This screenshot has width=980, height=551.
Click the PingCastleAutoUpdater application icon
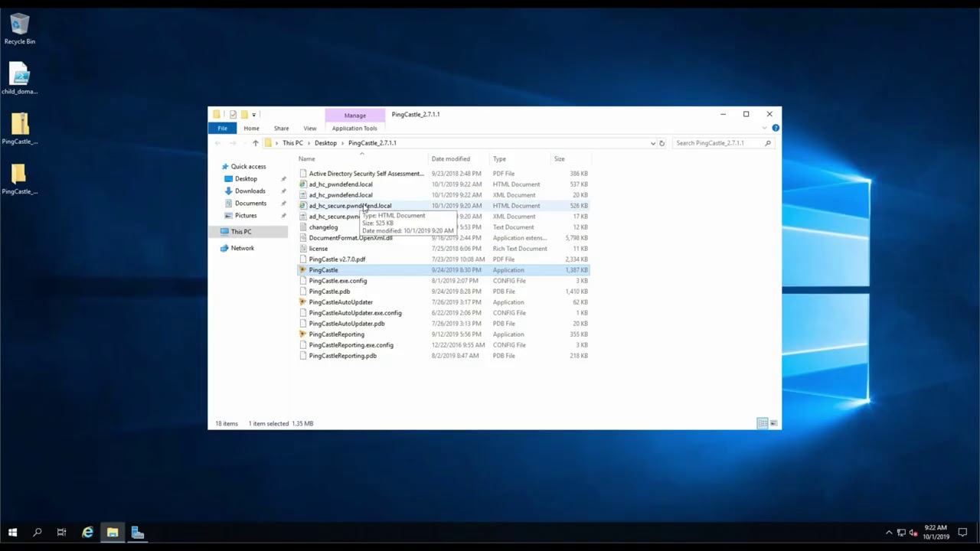click(303, 302)
